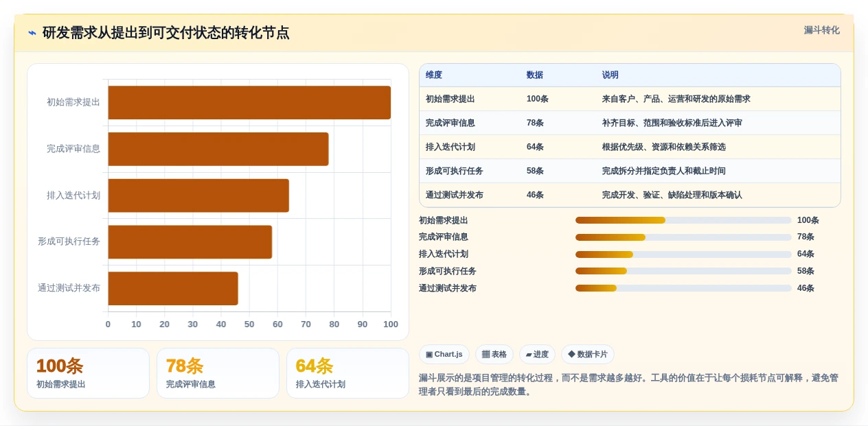Click 完成开发、验证、缺陷处理和版本确认 description
Screen dimensions: 868x426
pyautogui.click(x=672, y=195)
